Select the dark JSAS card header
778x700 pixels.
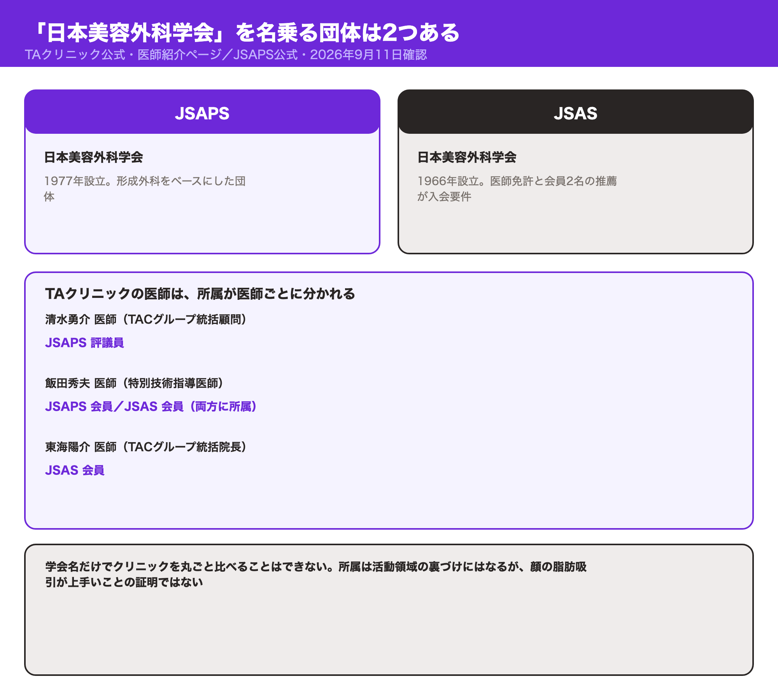click(576, 112)
